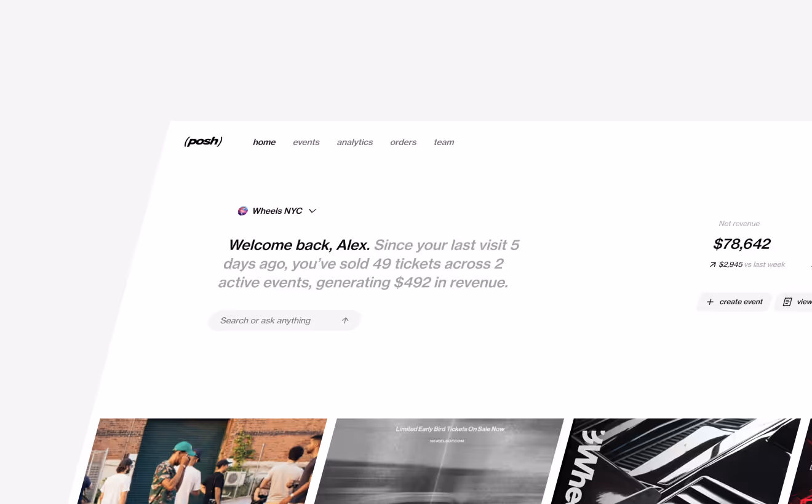Click the plus icon on create event
812x504 pixels.
pyautogui.click(x=710, y=302)
